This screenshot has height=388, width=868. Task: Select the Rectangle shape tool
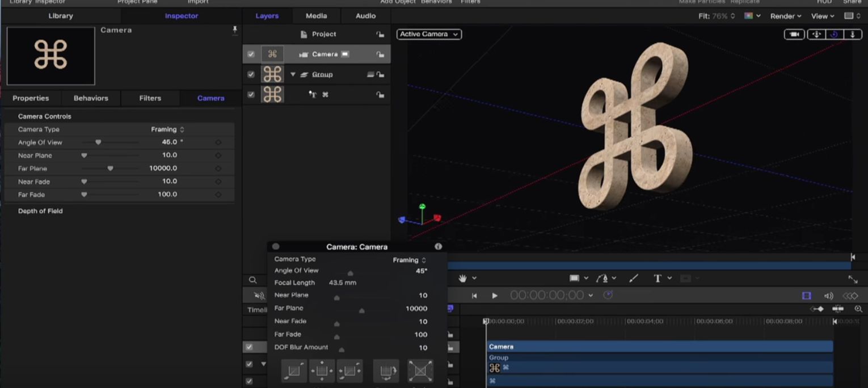coord(575,279)
